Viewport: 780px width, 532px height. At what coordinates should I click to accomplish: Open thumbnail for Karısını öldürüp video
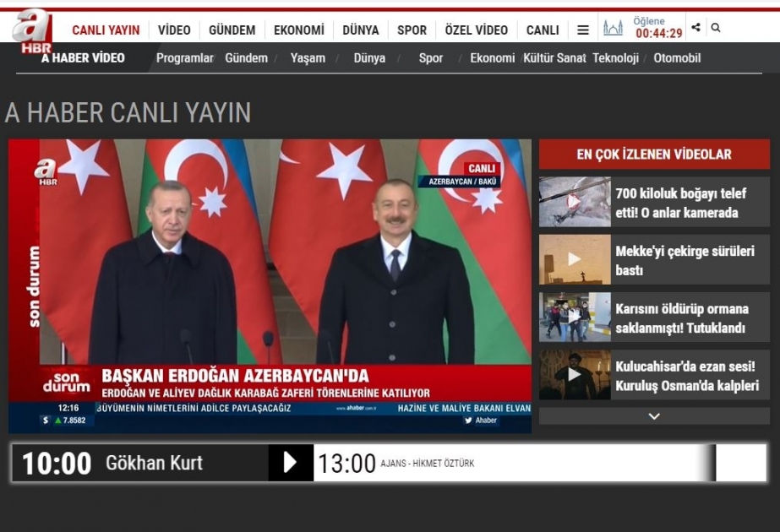tap(575, 318)
